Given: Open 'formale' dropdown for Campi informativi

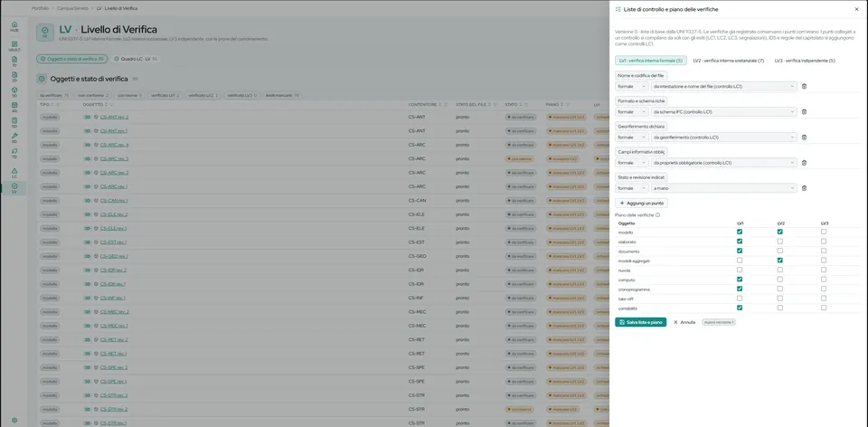Looking at the screenshot, I should (x=632, y=163).
